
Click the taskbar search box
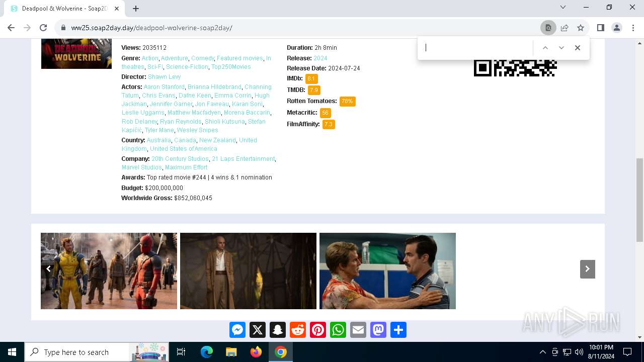(x=97, y=352)
